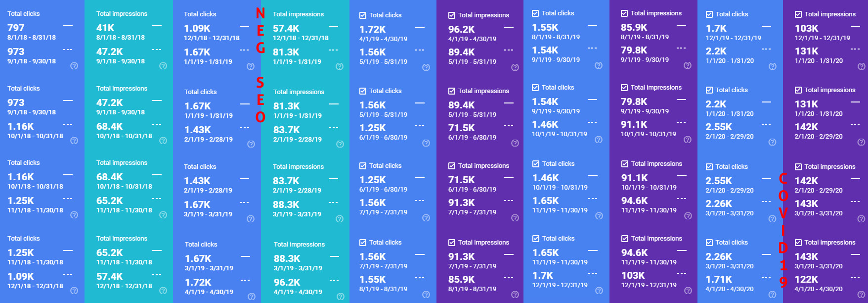Screen dimensions: 868x303
Task: Click help icon on impressions card showing 96.2K and 89.4K
Action: [x=515, y=67]
